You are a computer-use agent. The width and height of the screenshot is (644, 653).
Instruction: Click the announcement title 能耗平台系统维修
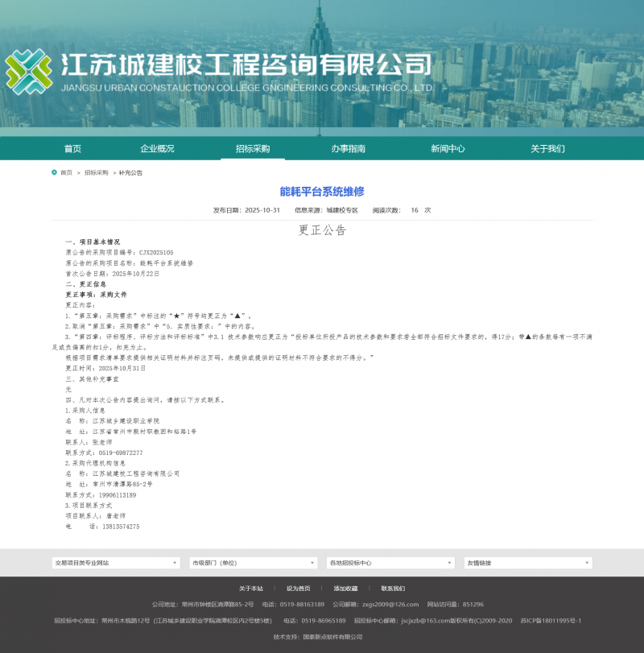(322, 192)
